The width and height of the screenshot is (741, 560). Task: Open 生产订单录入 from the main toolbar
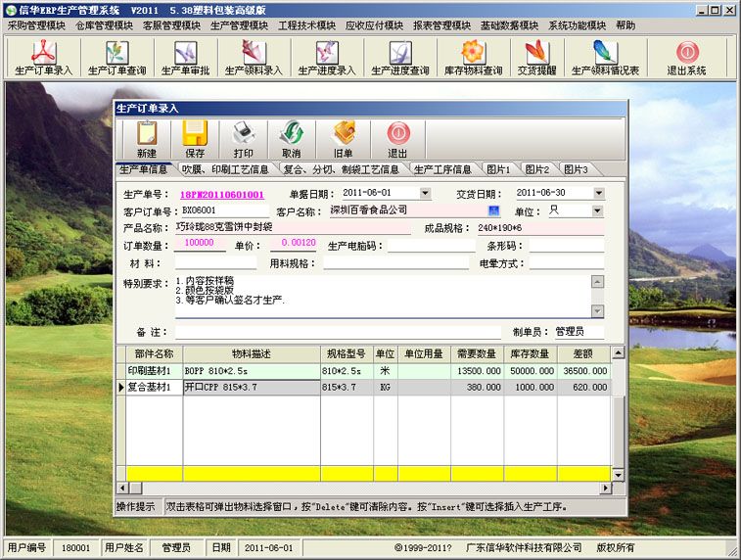(43, 57)
